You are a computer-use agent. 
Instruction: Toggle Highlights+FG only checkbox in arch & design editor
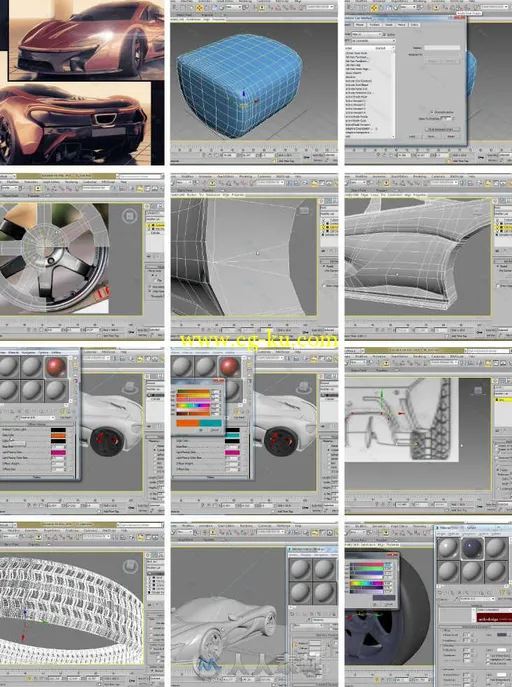tap(488, 660)
